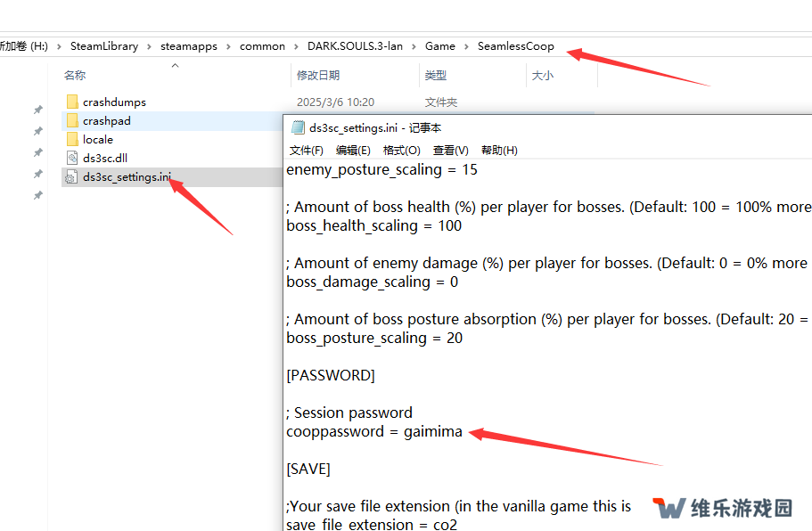Place cursor on the [SAVE] section header

[308, 469]
